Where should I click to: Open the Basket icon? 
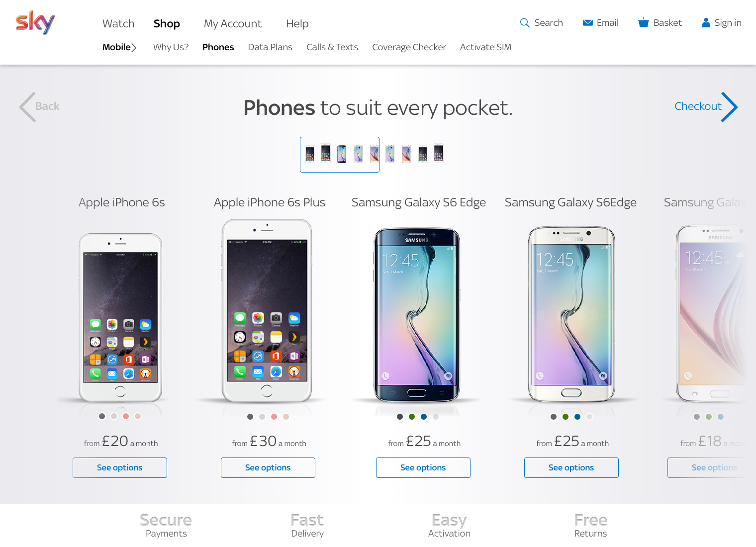644,22
